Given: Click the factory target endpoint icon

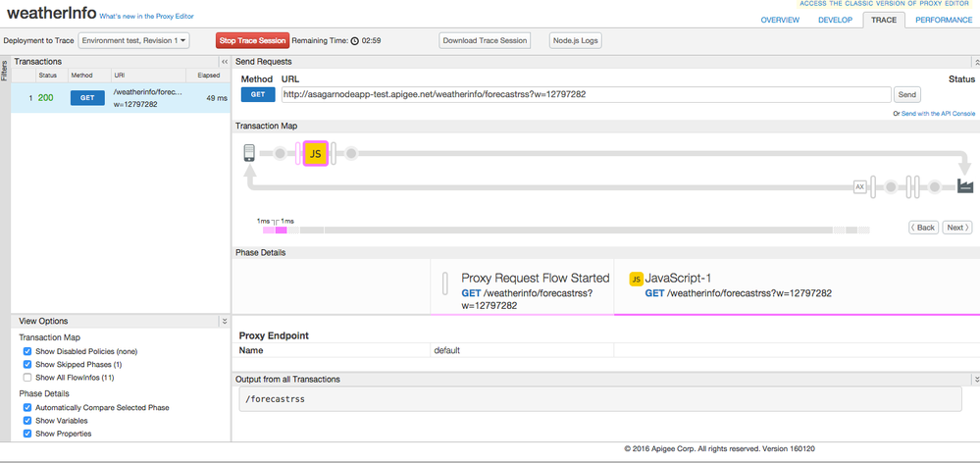Looking at the screenshot, I should 965,186.
